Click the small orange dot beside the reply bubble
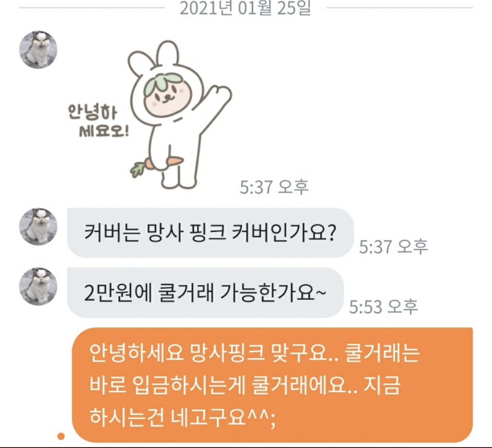The width and height of the screenshot is (492, 448). [61, 436]
